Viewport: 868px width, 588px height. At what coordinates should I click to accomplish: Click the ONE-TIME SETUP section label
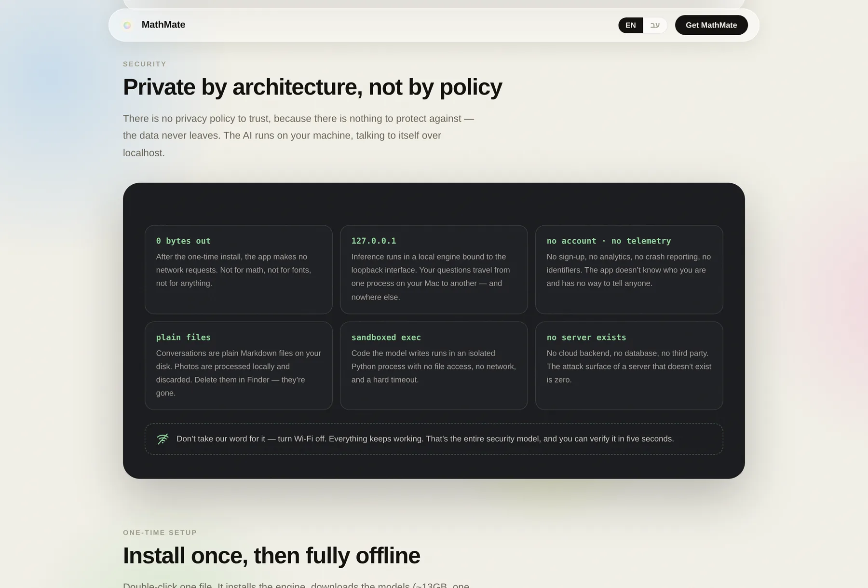click(160, 533)
